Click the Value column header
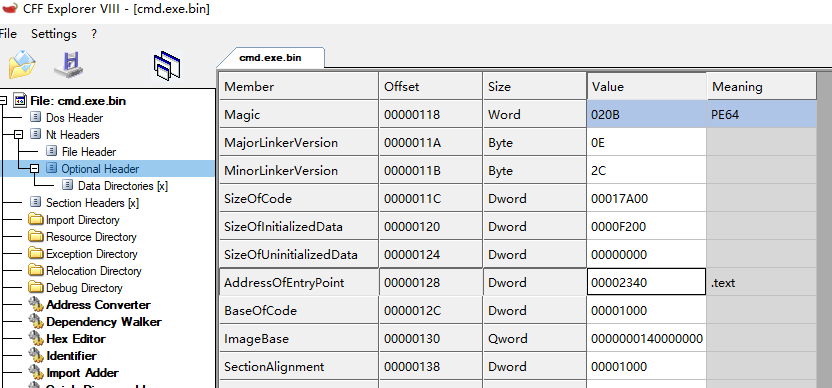 647,86
